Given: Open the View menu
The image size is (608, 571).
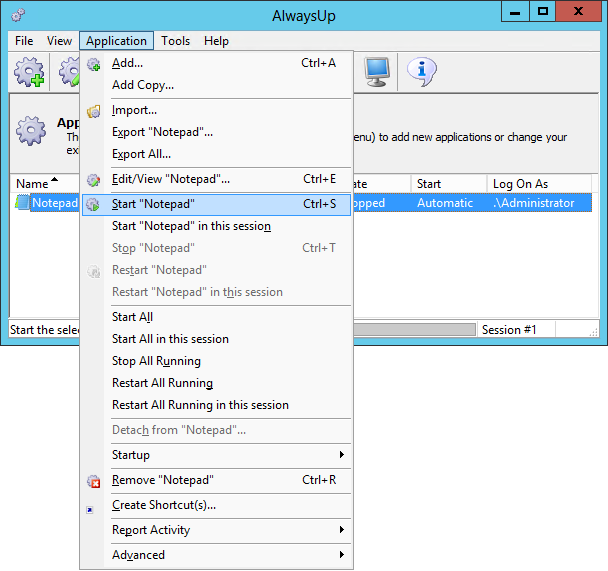Looking at the screenshot, I should [x=59, y=41].
